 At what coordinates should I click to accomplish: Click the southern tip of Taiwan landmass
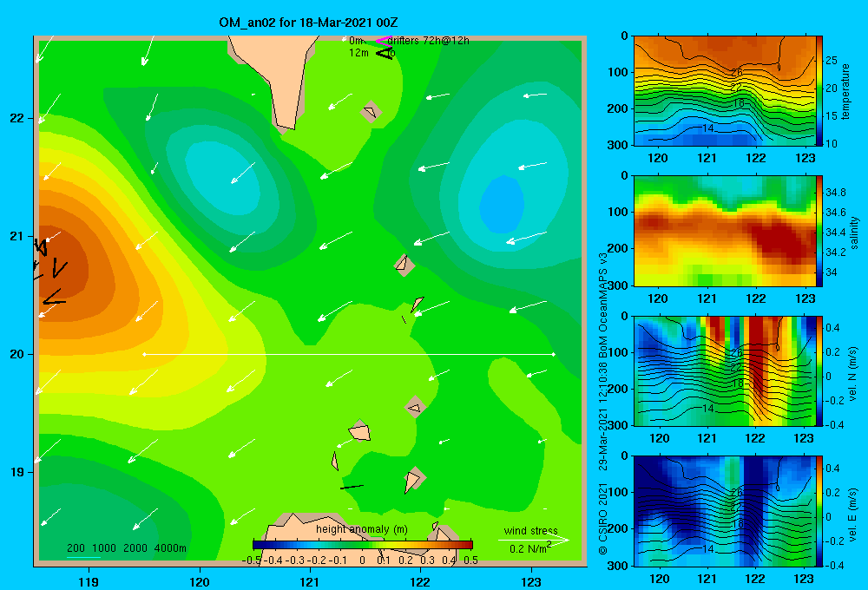pyautogui.click(x=286, y=122)
